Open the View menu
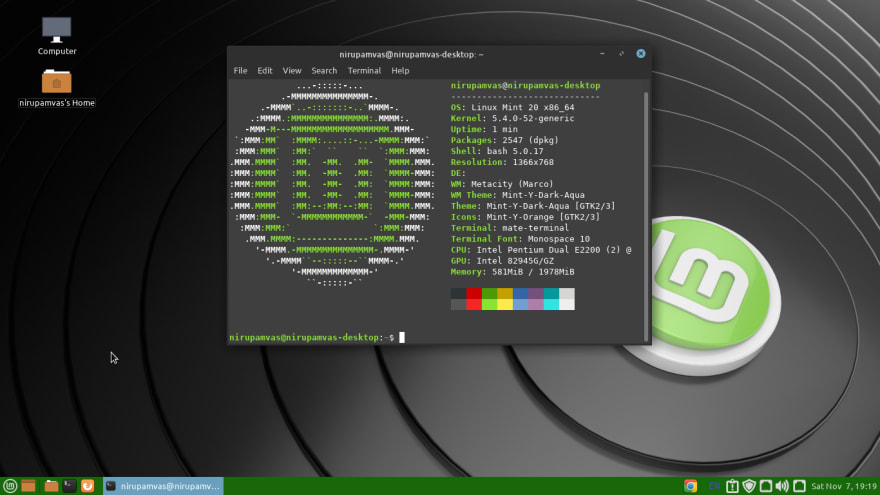 pos(292,71)
